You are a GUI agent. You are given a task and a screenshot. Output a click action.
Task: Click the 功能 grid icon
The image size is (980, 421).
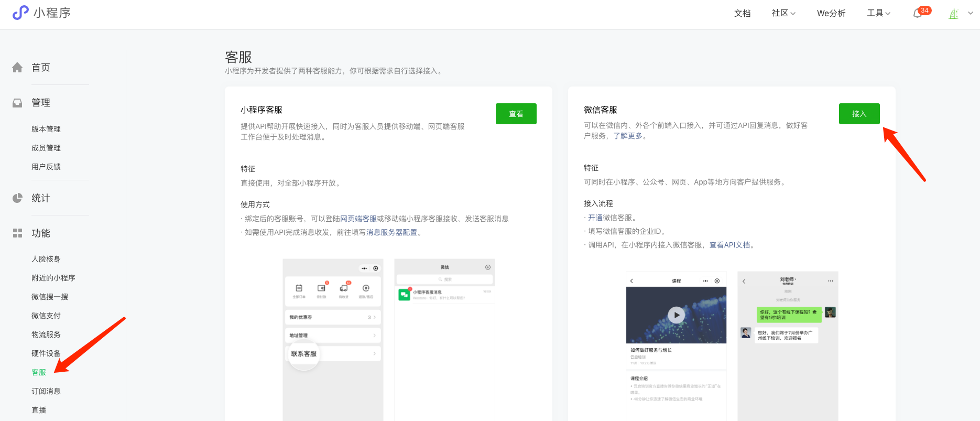17,233
